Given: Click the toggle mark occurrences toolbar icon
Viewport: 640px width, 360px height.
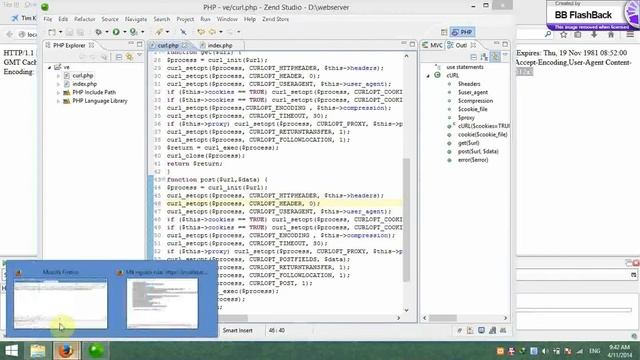Looking at the screenshot, I should coord(183,32).
